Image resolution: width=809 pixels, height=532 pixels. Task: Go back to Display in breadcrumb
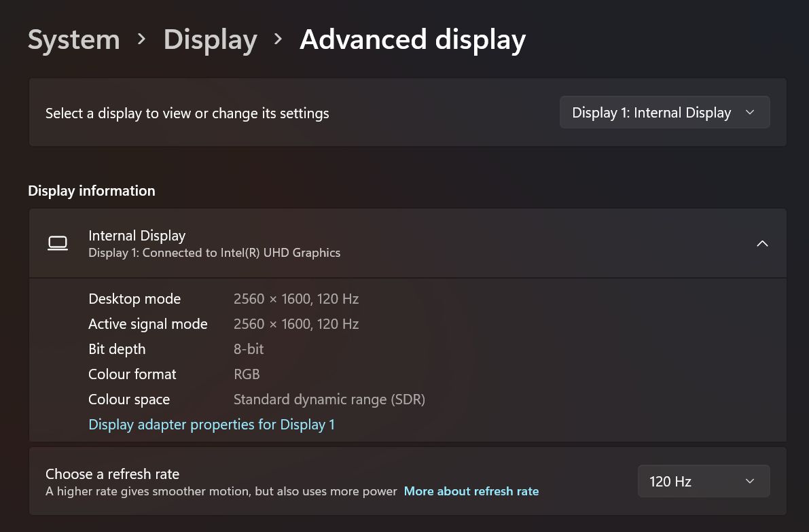210,39
